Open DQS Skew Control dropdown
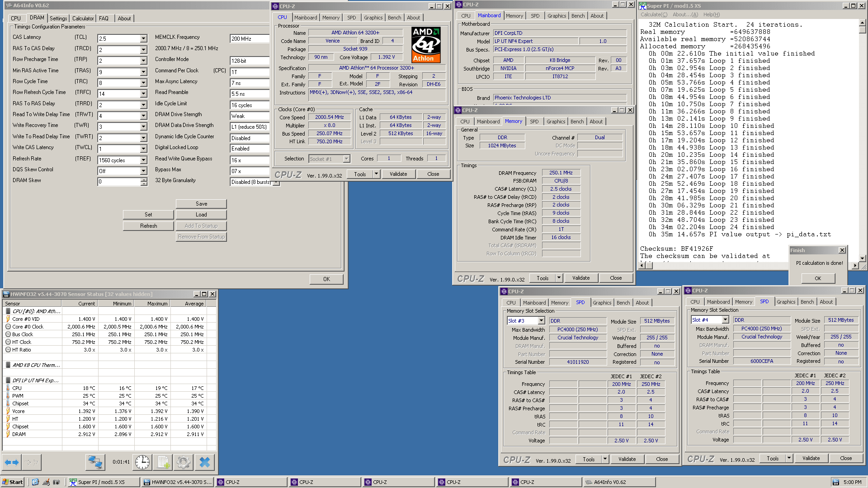868x488 pixels. [143, 171]
